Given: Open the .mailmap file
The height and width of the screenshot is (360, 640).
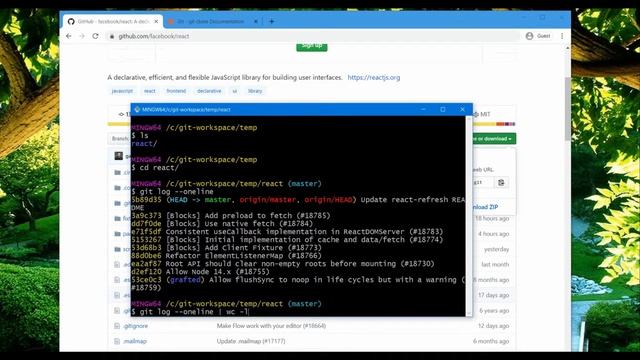Looking at the screenshot, I should (x=135, y=341).
